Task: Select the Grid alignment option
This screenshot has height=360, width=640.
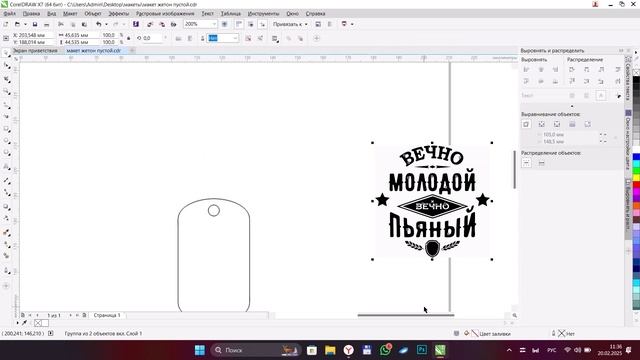Action: pos(572,124)
